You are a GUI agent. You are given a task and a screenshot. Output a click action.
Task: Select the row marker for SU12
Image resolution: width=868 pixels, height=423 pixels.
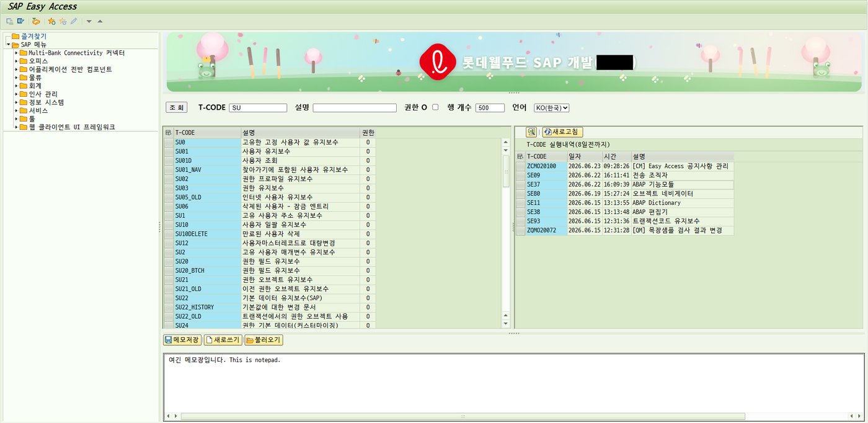coord(169,243)
